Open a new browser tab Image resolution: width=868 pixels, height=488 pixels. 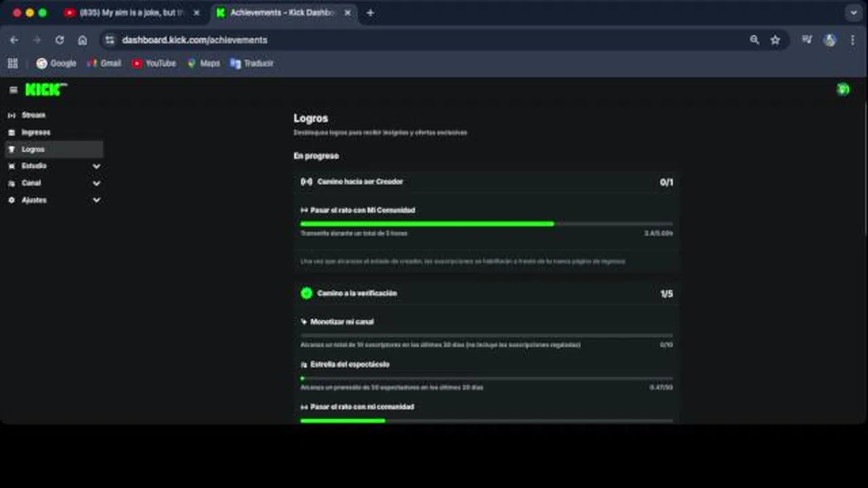370,13
